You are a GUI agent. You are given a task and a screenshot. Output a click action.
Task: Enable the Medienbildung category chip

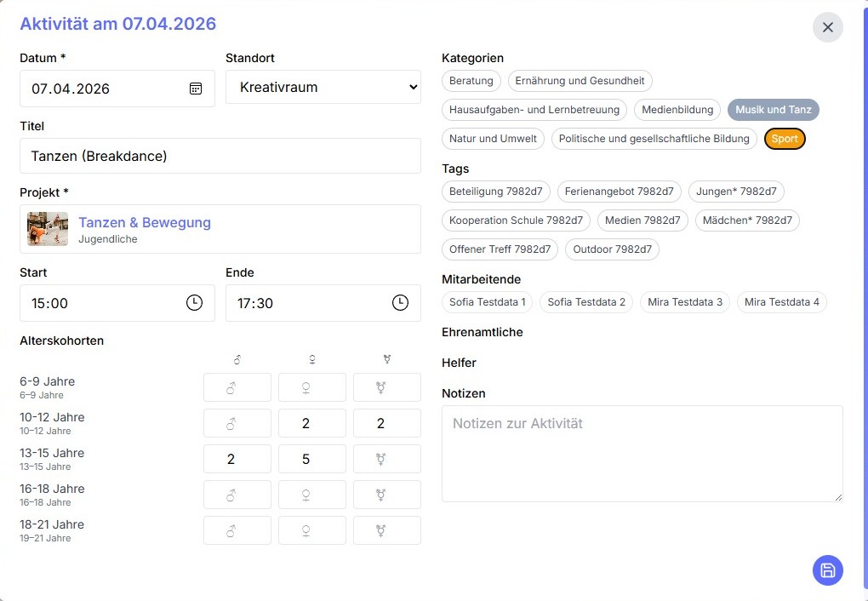tap(677, 110)
